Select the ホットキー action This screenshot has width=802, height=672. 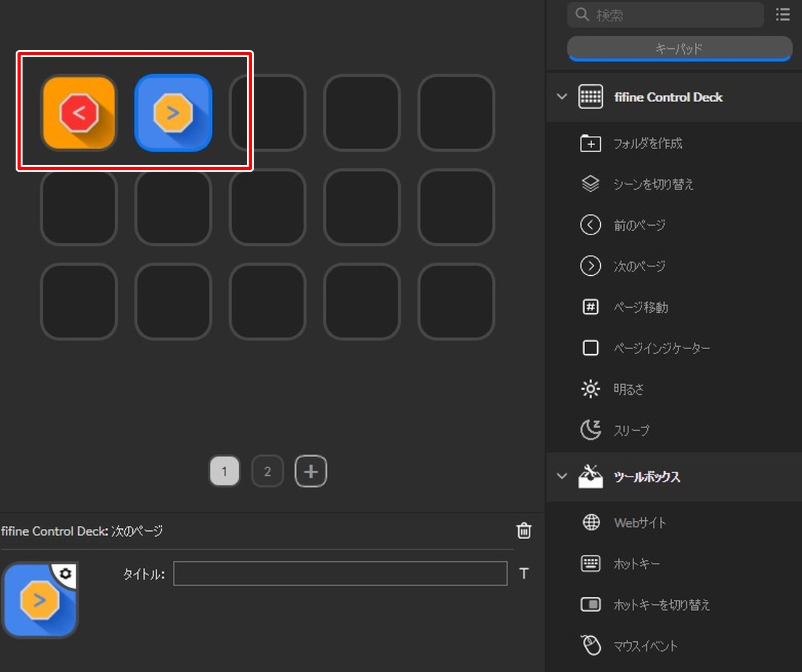click(636, 564)
